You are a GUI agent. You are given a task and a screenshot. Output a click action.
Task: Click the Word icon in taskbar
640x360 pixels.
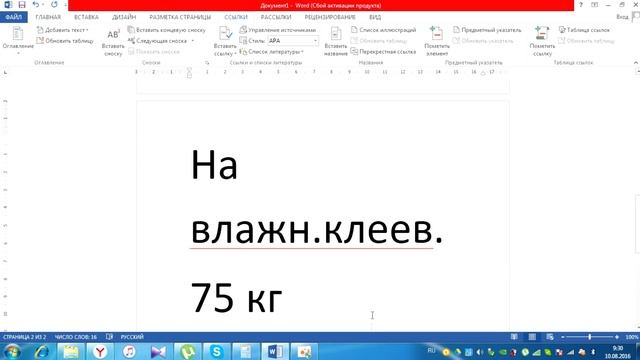click(x=275, y=351)
